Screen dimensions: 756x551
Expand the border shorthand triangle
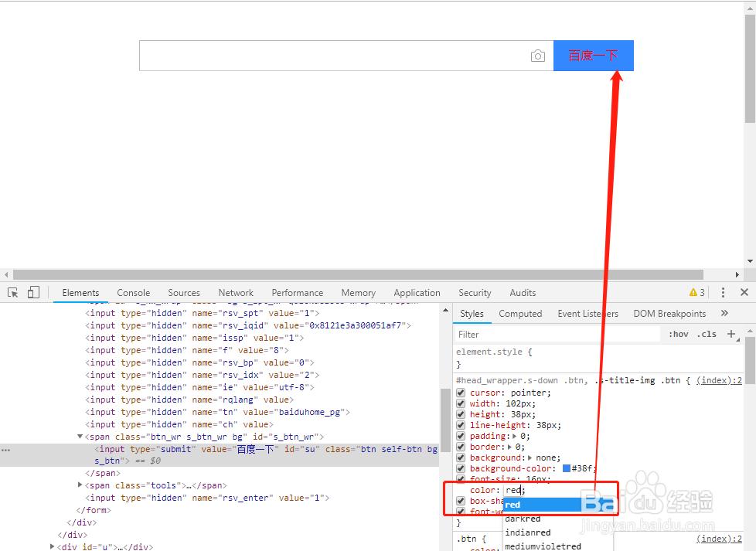[510, 447]
